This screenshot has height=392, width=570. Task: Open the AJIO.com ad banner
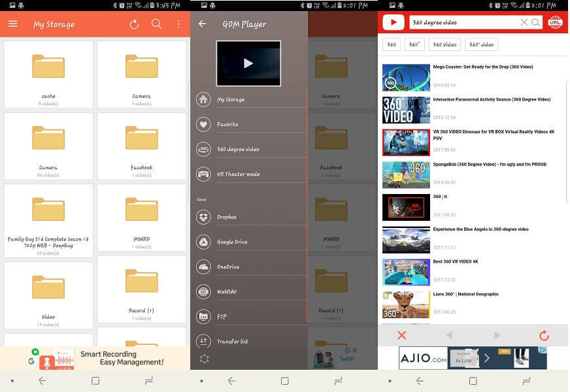point(473,358)
